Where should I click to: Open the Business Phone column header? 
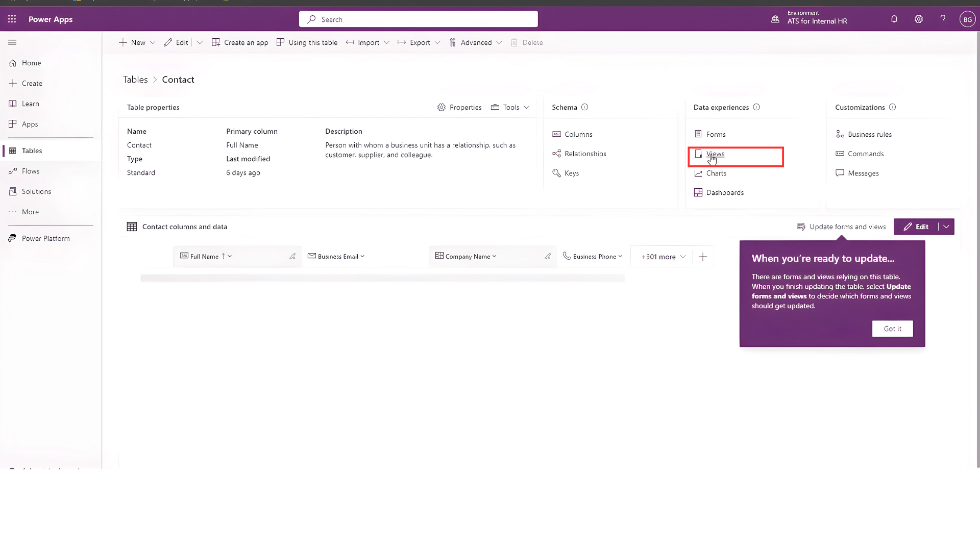593,256
